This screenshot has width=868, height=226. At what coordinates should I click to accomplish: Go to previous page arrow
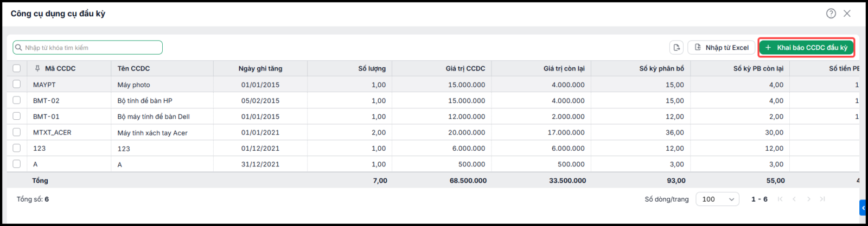[794, 199]
